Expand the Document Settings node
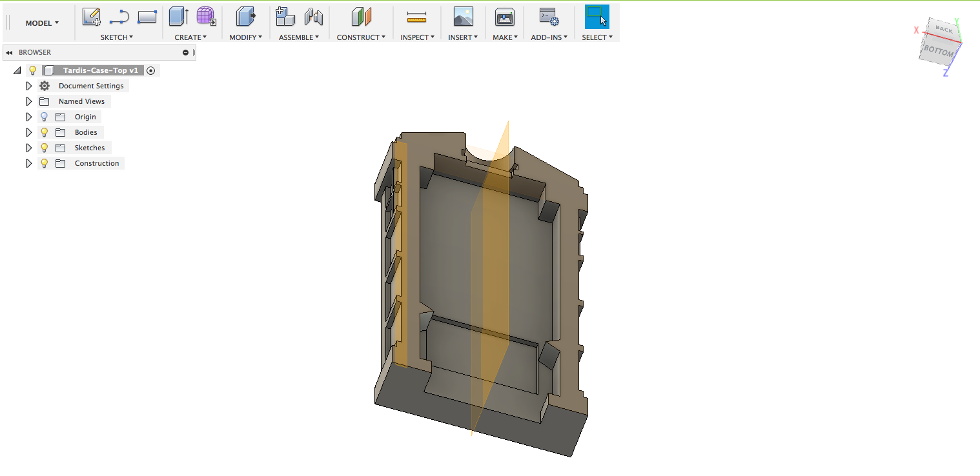Viewport: 980px width, 476px height. 28,86
